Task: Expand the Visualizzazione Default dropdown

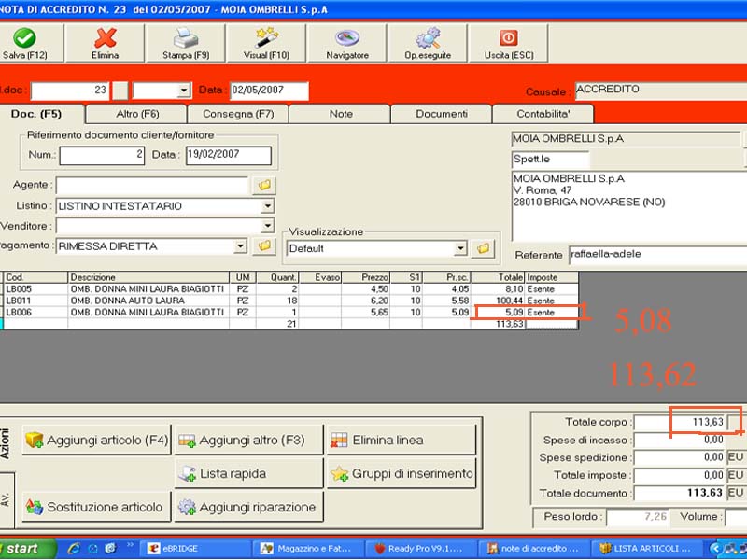Action: tap(460, 248)
